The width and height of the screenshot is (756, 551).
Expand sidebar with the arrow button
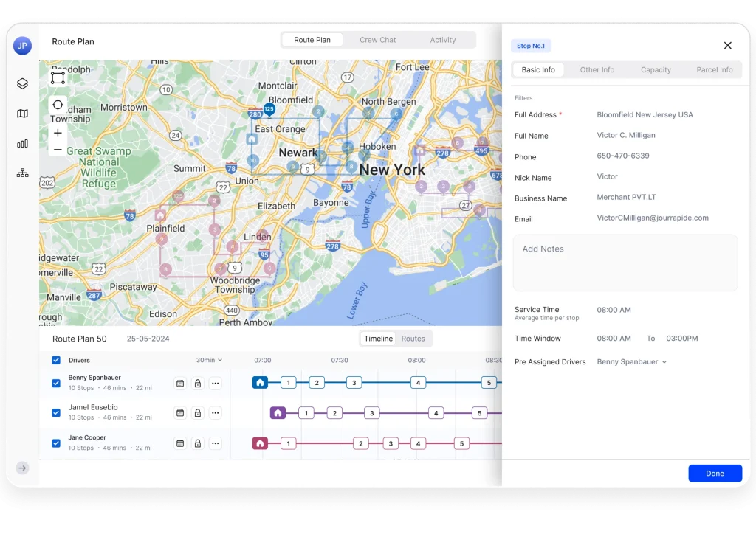pos(22,468)
